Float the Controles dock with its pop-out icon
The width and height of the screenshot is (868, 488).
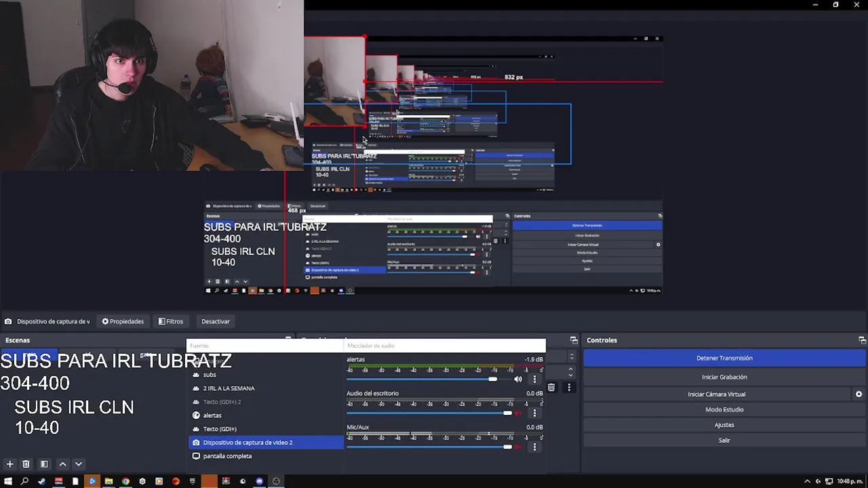862,340
